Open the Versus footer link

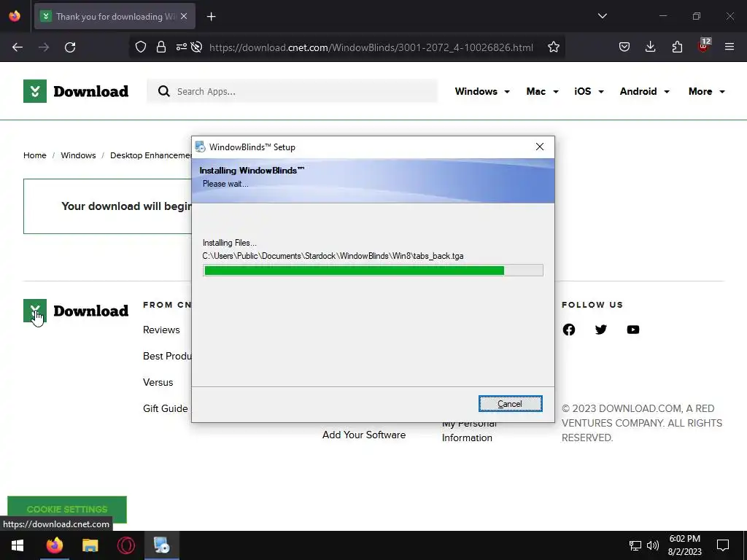[x=158, y=382]
